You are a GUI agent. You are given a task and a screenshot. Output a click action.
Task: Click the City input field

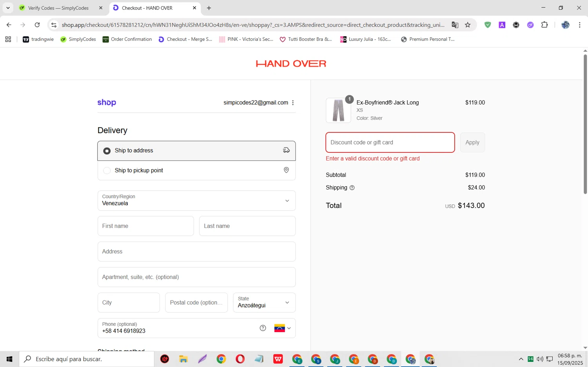pyautogui.click(x=129, y=302)
